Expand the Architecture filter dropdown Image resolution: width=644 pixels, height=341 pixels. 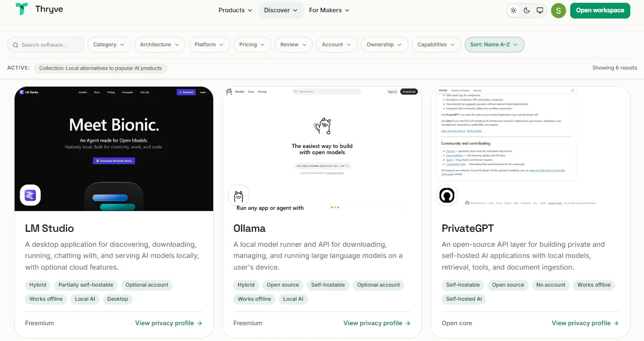tap(160, 45)
